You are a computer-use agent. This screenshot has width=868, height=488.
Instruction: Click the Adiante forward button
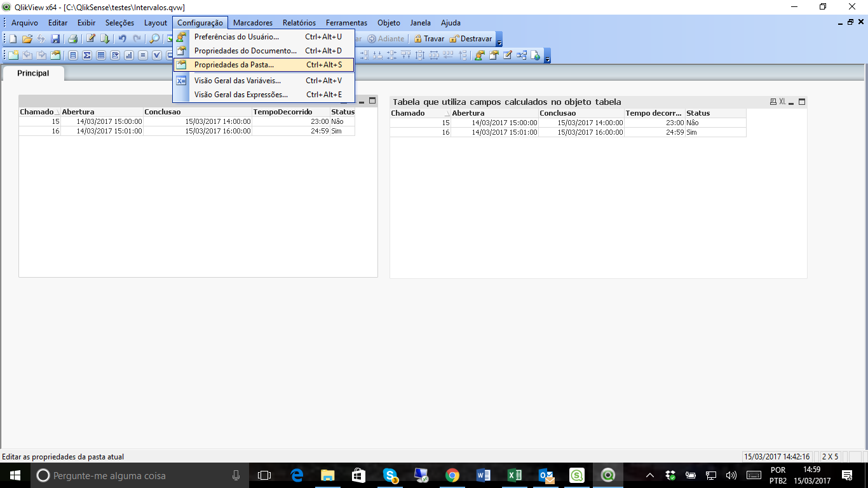tap(386, 39)
